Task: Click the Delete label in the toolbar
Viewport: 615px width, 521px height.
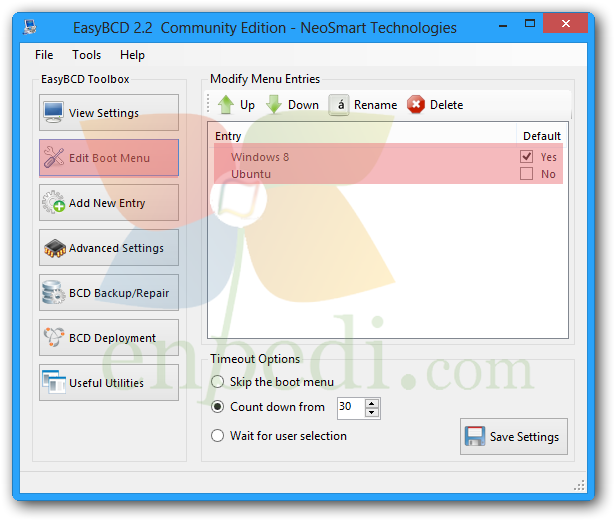Action: pyautogui.click(x=446, y=105)
